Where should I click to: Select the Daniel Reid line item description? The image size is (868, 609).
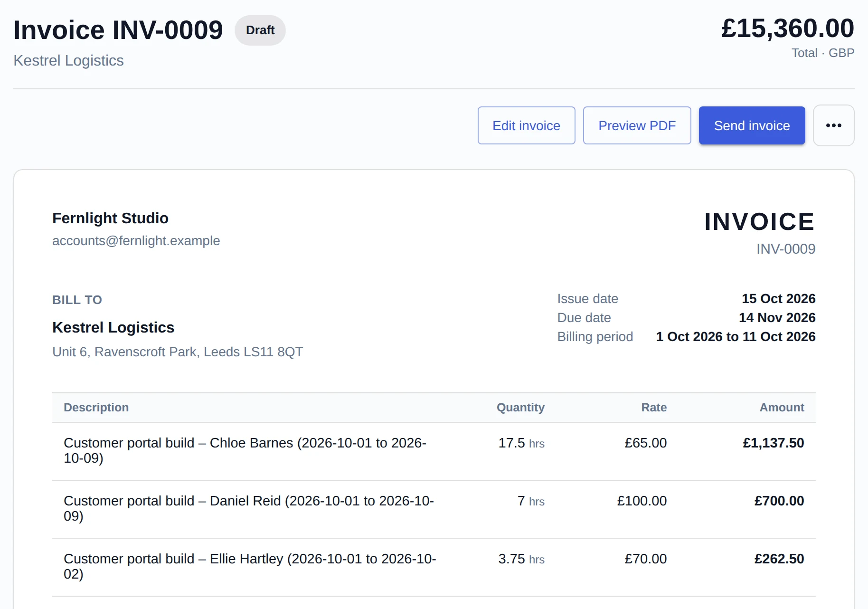pos(249,508)
